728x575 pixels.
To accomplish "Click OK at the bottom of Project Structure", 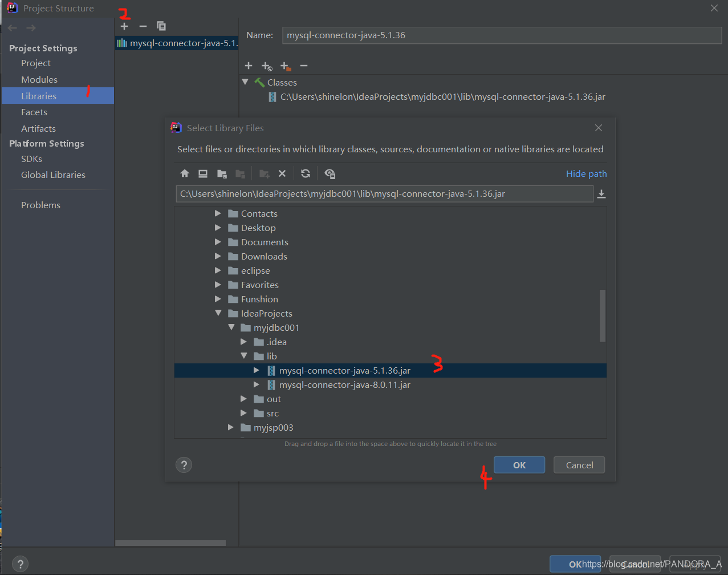I will click(x=575, y=564).
